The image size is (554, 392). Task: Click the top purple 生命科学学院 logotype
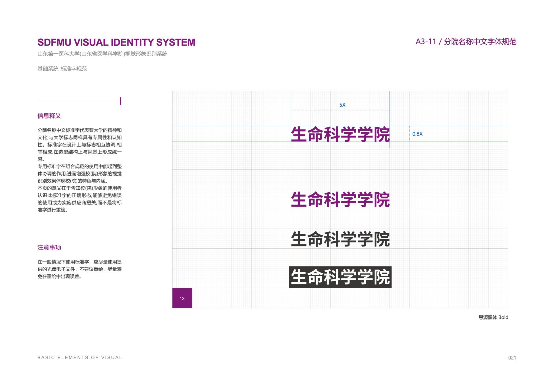pyautogui.click(x=340, y=134)
